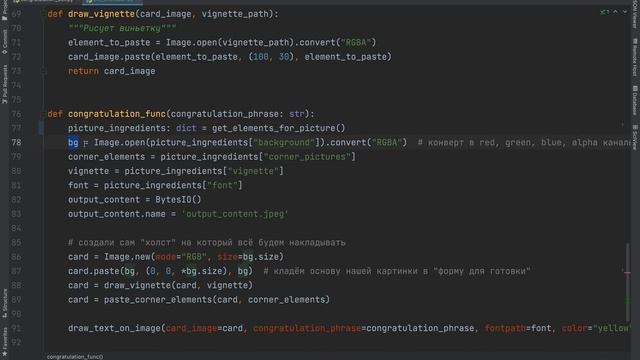Switch to the active editor file tab
Screen dimensions: 640x360
(x=112, y=2)
